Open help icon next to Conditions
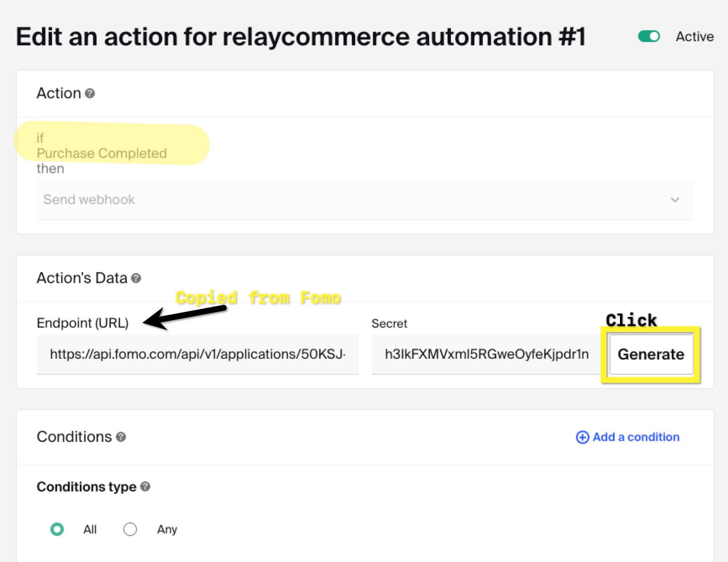 click(x=121, y=437)
